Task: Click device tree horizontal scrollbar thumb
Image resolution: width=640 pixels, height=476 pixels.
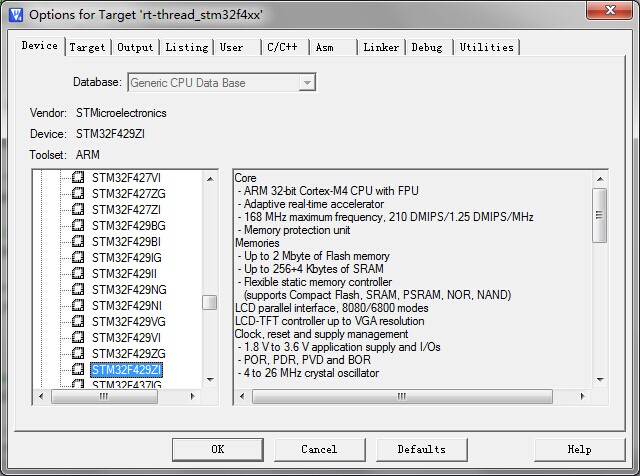Action: click(104, 396)
